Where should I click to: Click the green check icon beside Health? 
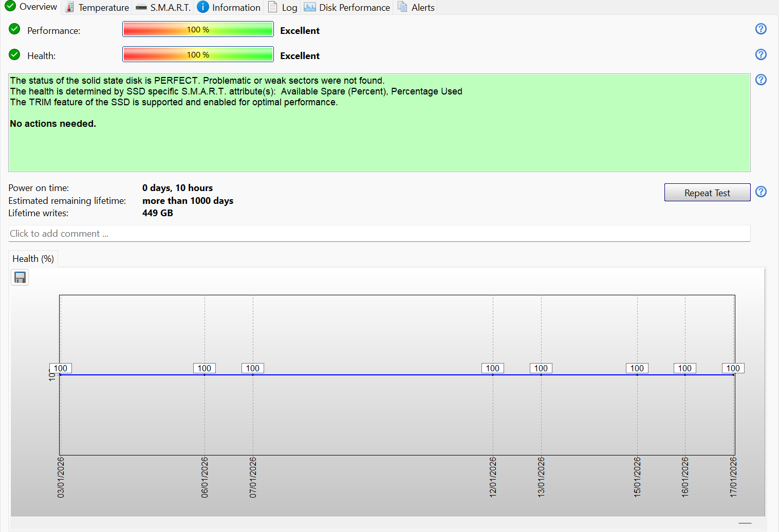[14, 54]
